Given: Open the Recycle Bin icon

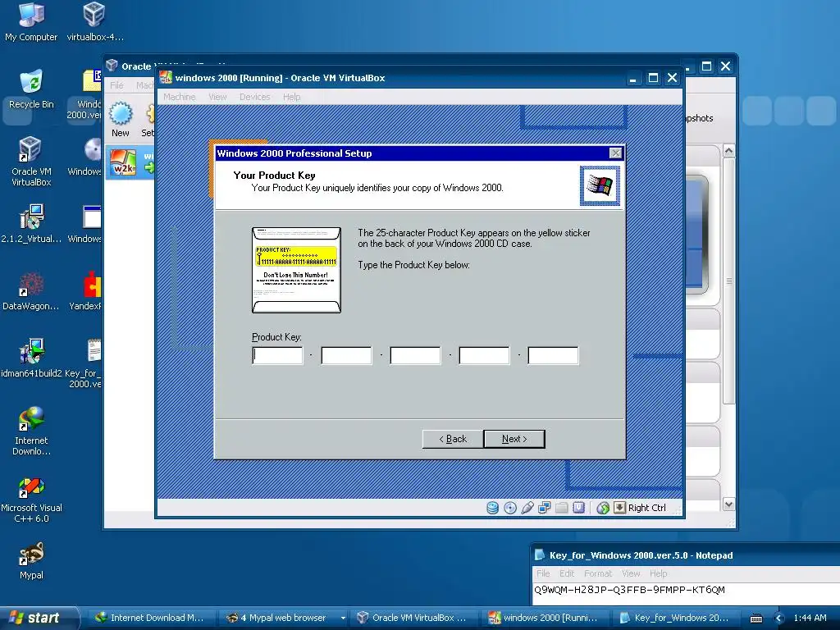Looking at the screenshot, I should (31, 89).
